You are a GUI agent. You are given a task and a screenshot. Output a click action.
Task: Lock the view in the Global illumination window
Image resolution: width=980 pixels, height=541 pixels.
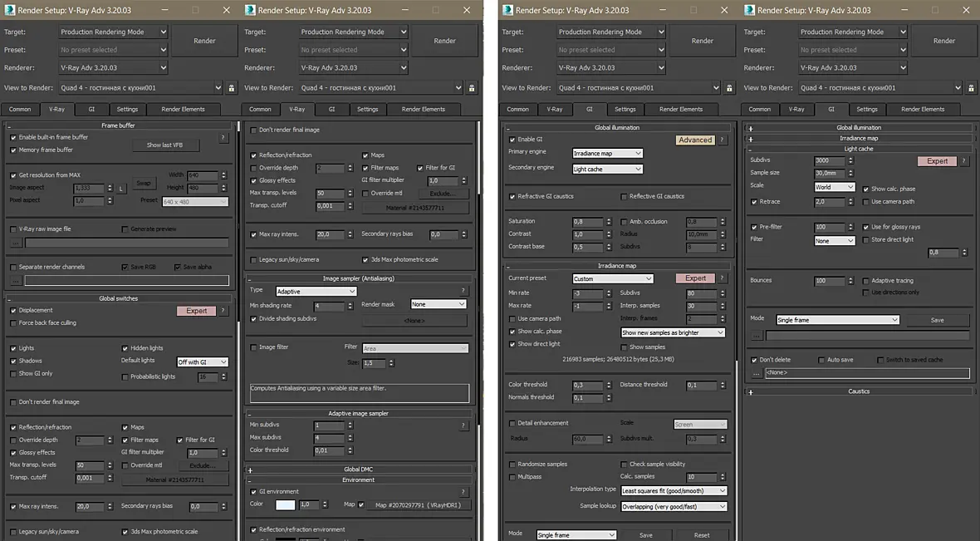coord(729,88)
